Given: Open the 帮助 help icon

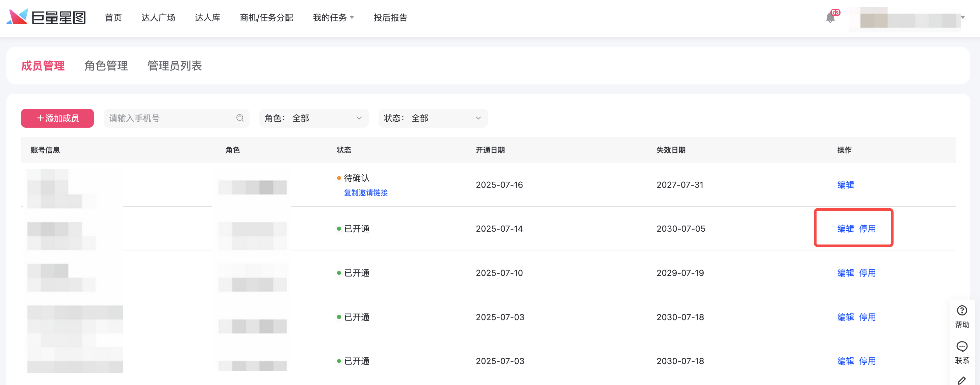Looking at the screenshot, I should point(962,311).
